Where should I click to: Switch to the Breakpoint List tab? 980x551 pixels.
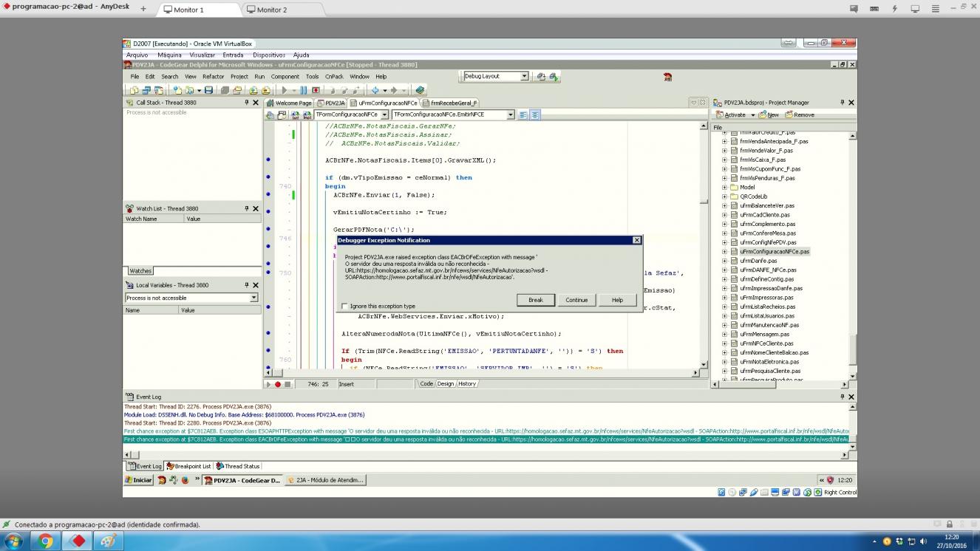pyautogui.click(x=189, y=466)
